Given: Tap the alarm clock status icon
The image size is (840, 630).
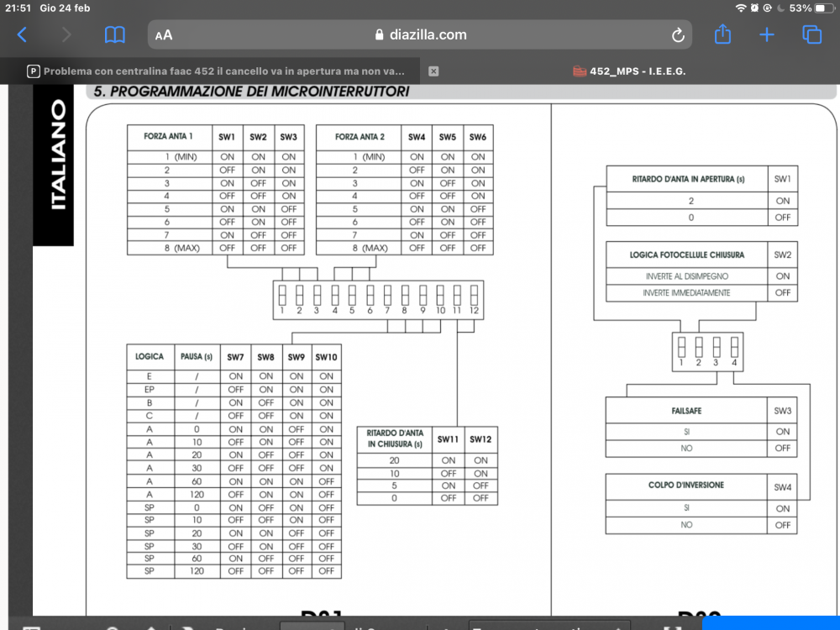Looking at the screenshot, I should 754,8.
